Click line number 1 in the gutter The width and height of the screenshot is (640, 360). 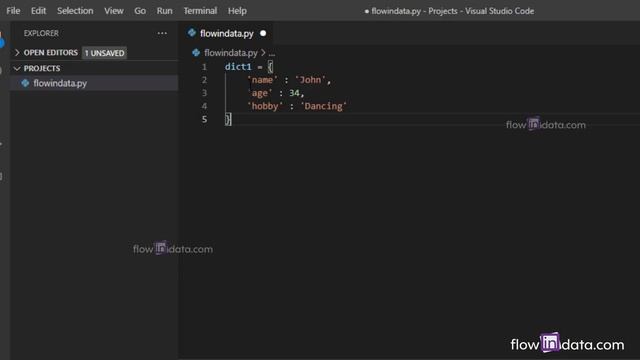[204, 67]
